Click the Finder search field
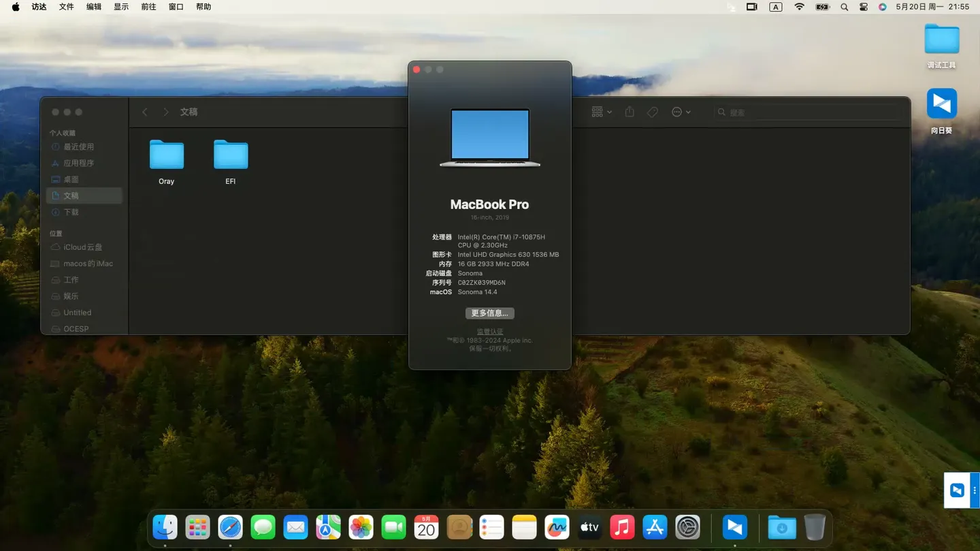 [810, 112]
